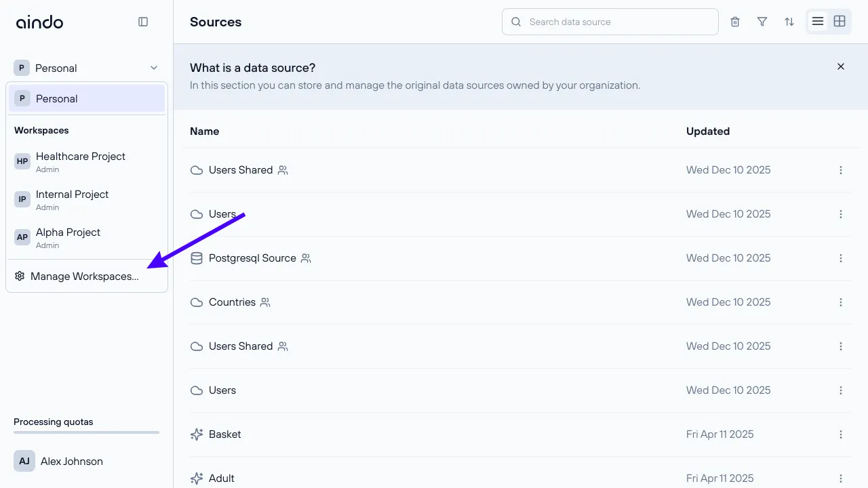Open the options menu for Basket
This screenshot has height=488, width=868.
click(x=841, y=434)
